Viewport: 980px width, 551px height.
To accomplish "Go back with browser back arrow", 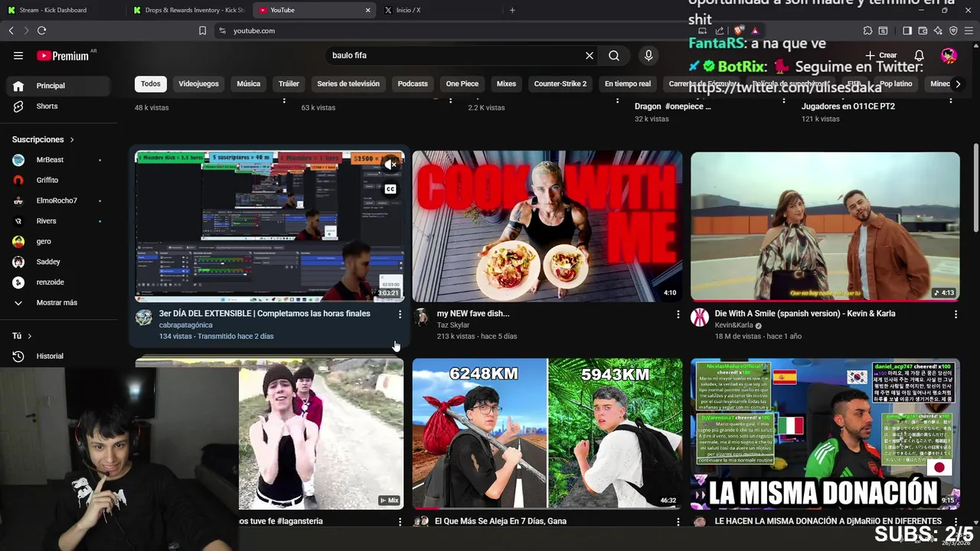I will point(11,31).
